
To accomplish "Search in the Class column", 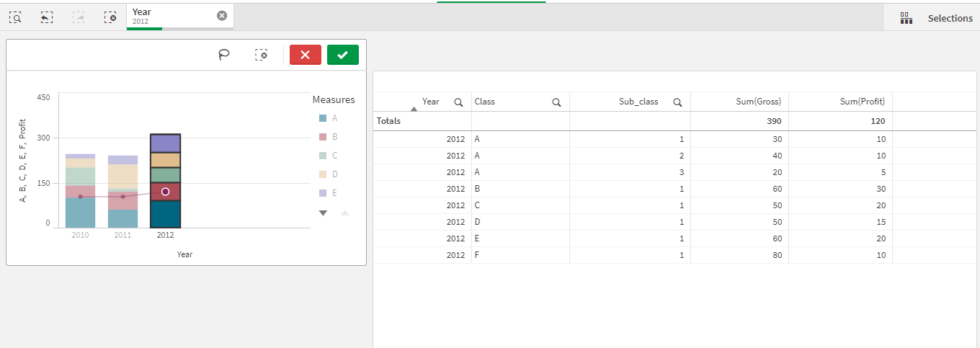I will pyautogui.click(x=556, y=102).
